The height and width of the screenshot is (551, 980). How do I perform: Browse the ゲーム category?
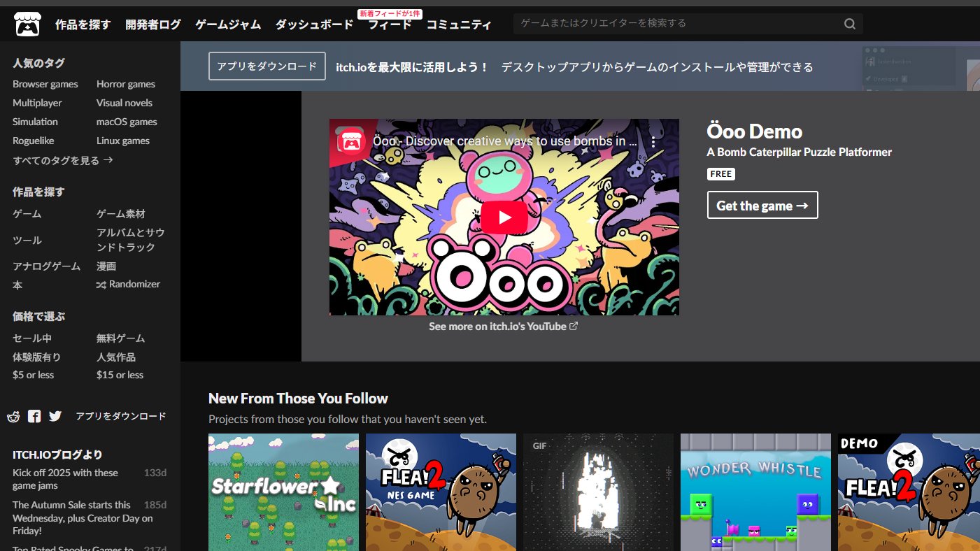point(27,214)
